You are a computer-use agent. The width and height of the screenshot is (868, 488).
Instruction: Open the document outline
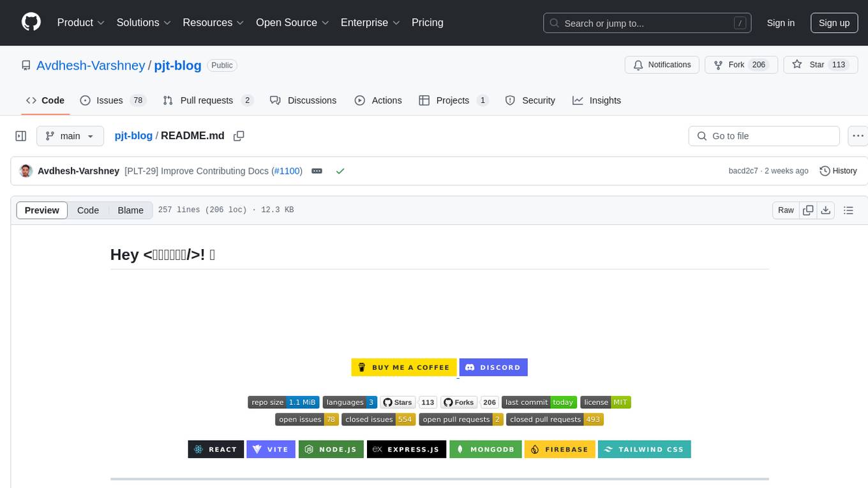[x=848, y=210]
